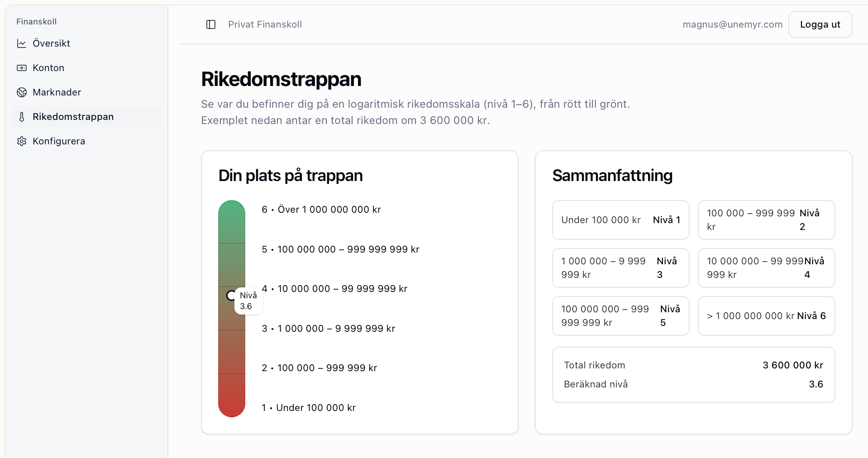Click the magnus@unemyr.com account email

732,24
